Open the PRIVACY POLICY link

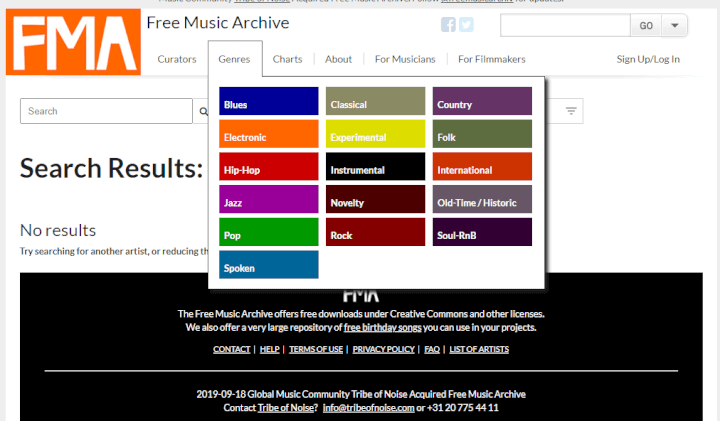point(383,349)
